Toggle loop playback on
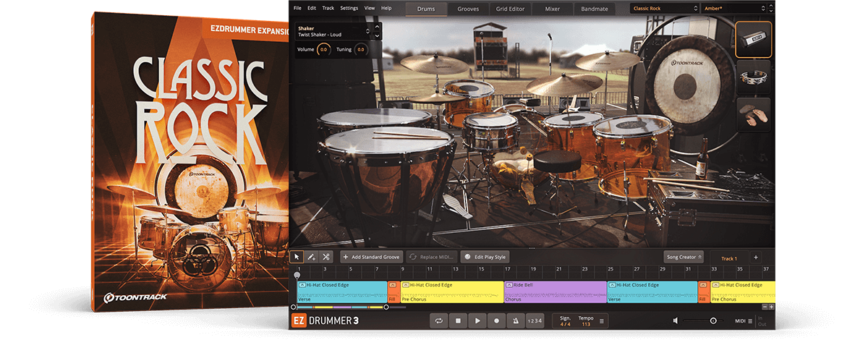 (439, 320)
